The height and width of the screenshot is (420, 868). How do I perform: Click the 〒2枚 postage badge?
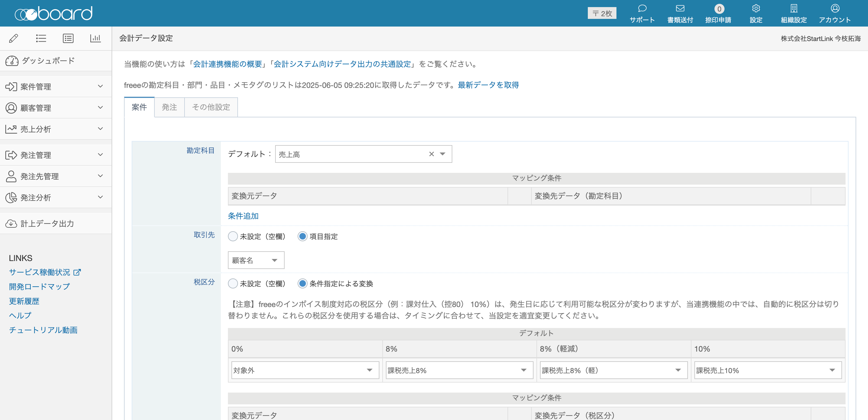[x=602, y=13]
